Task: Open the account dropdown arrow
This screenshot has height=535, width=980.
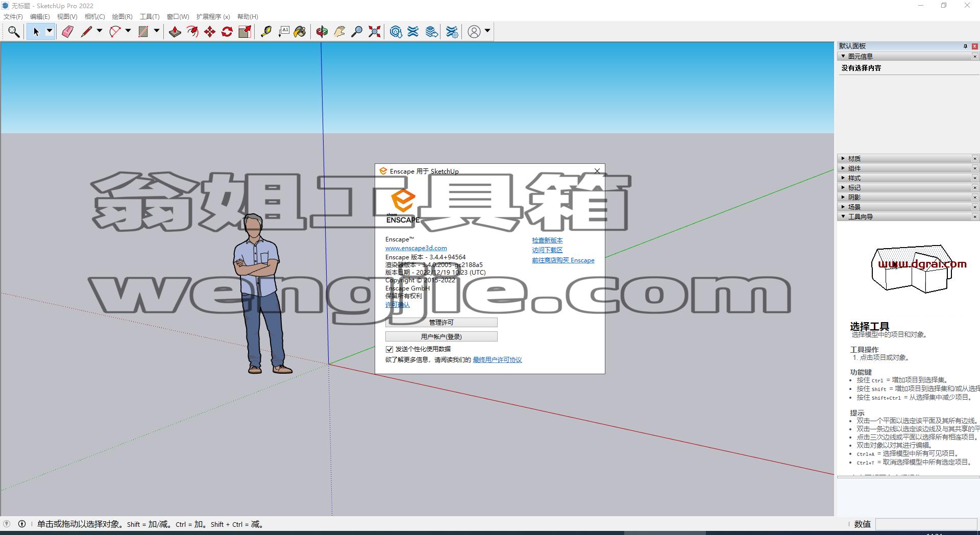Action: [x=487, y=31]
